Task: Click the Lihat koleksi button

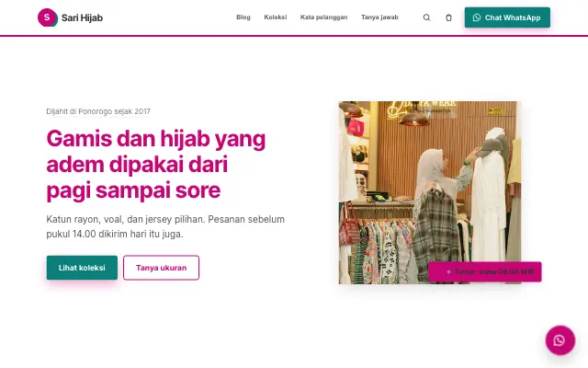Action: click(82, 268)
